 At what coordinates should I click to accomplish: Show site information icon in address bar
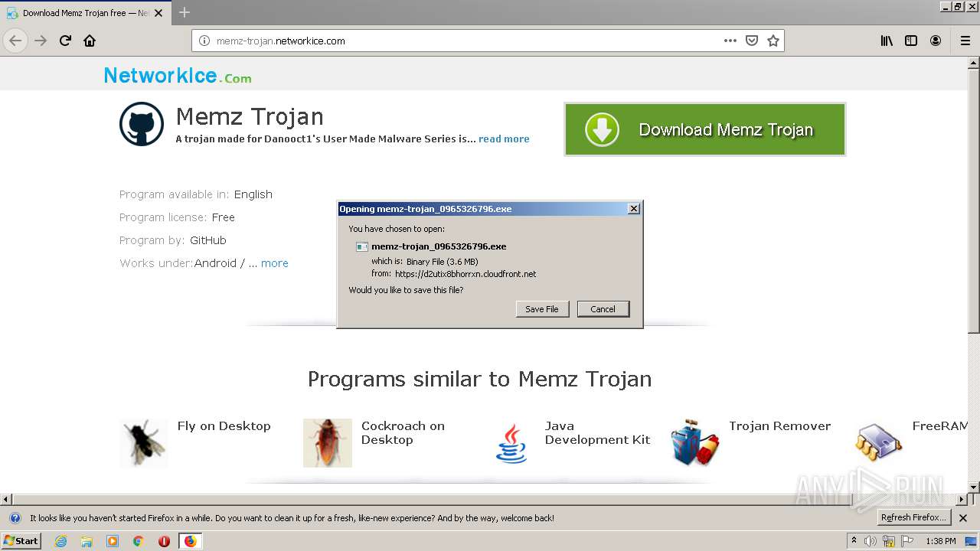pos(204,41)
